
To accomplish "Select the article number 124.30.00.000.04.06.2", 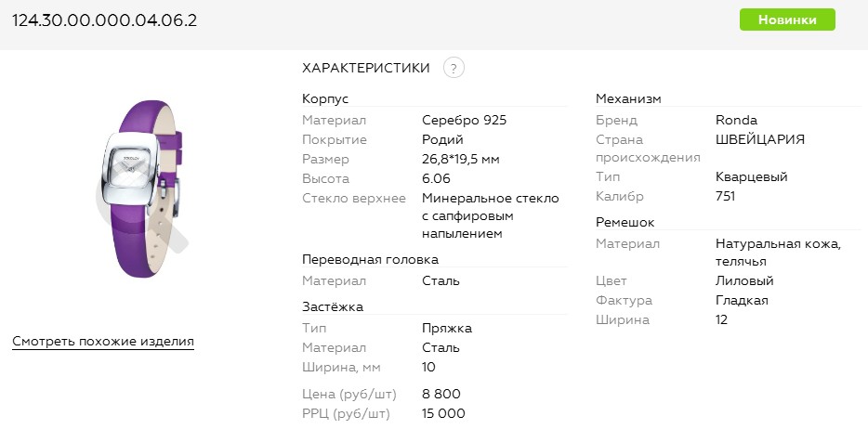I will tap(104, 19).
